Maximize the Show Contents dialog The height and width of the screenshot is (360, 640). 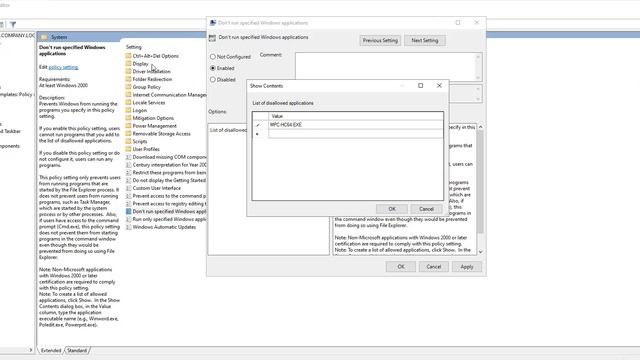coord(420,86)
